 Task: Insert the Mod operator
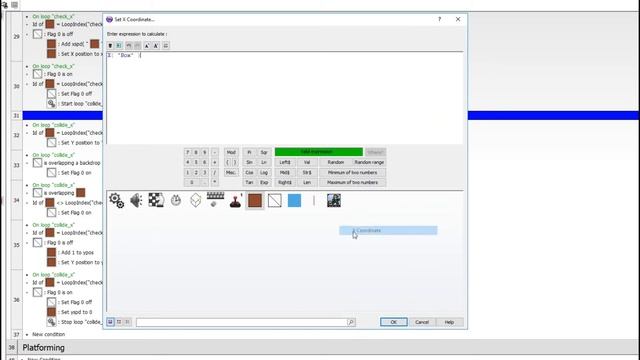point(231,152)
